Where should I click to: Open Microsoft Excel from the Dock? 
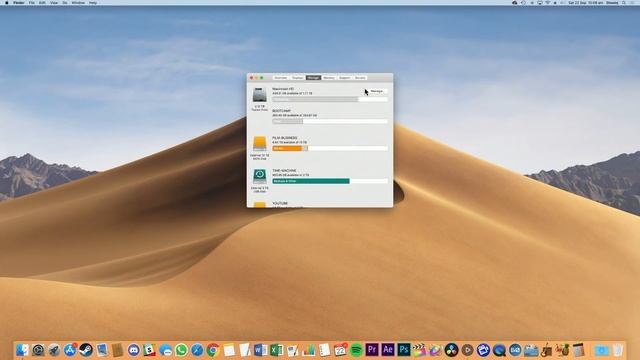click(276, 350)
